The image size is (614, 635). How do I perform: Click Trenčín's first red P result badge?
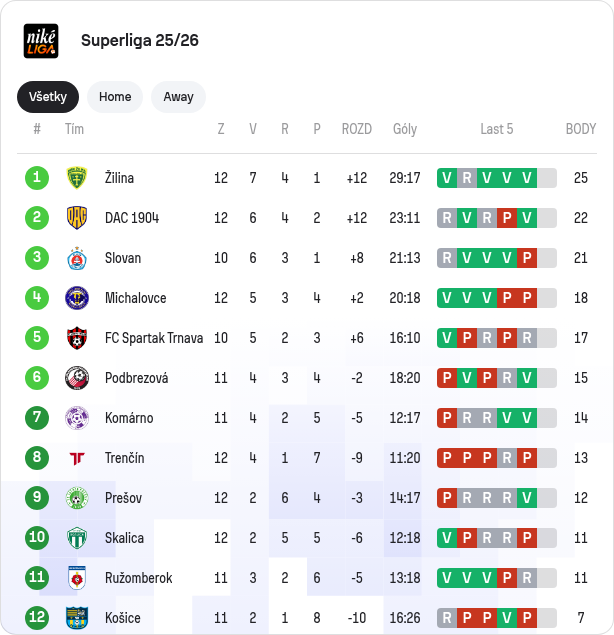pos(447,458)
